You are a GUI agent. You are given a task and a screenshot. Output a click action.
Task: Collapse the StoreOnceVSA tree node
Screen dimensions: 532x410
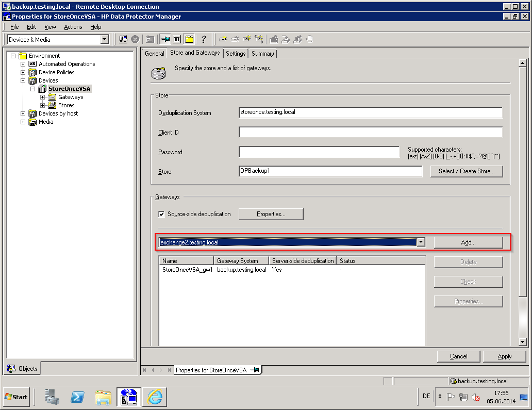click(32, 89)
